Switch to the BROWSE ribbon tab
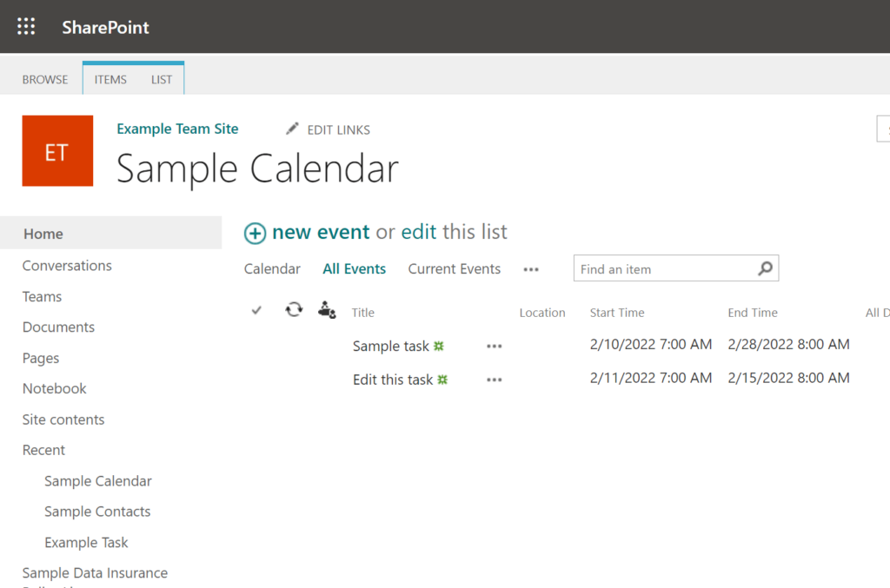This screenshot has height=588, width=890. pyautogui.click(x=45, y=79)
